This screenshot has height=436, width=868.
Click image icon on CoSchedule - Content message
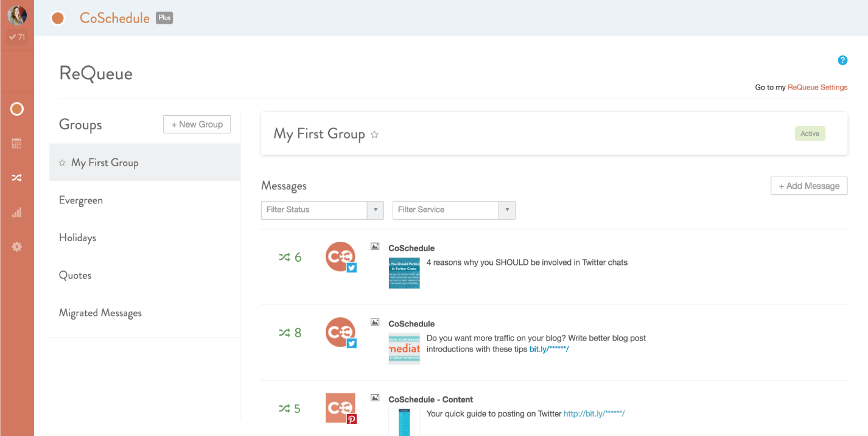click(375, 398)
